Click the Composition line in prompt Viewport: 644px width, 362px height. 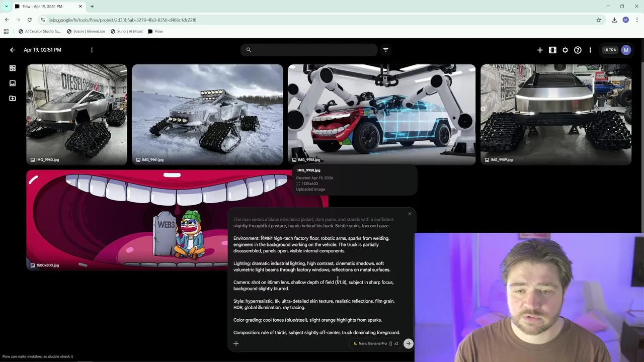[x=316, y=332]
